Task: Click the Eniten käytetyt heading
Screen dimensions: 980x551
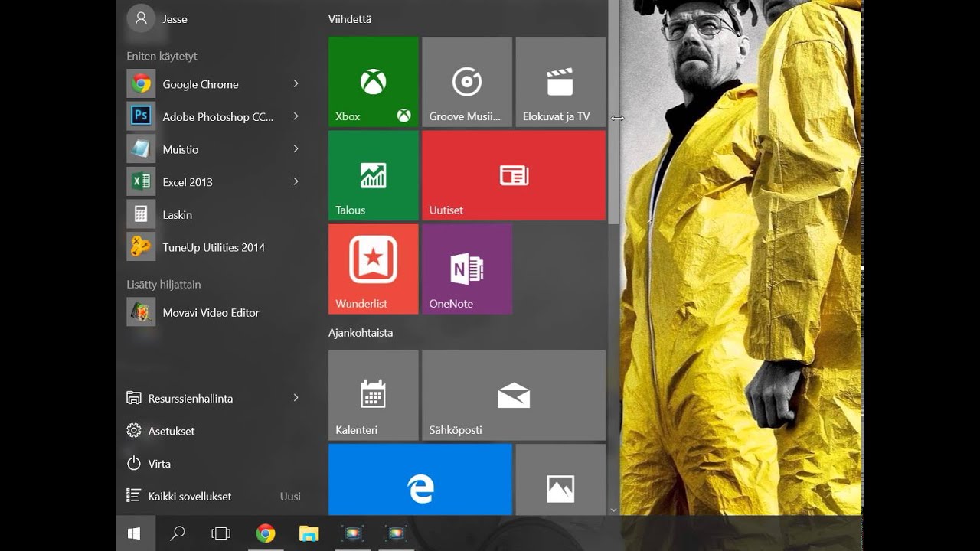Action: pyautogui.click(x=162, y=56)
